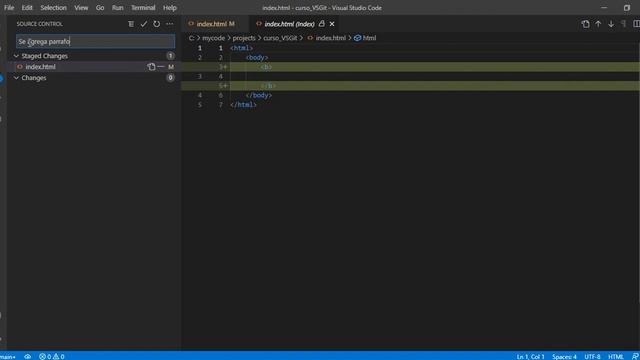Click the Changes count badge showing 0
Screen dimensions: 640x360
(x=170, y=78)
